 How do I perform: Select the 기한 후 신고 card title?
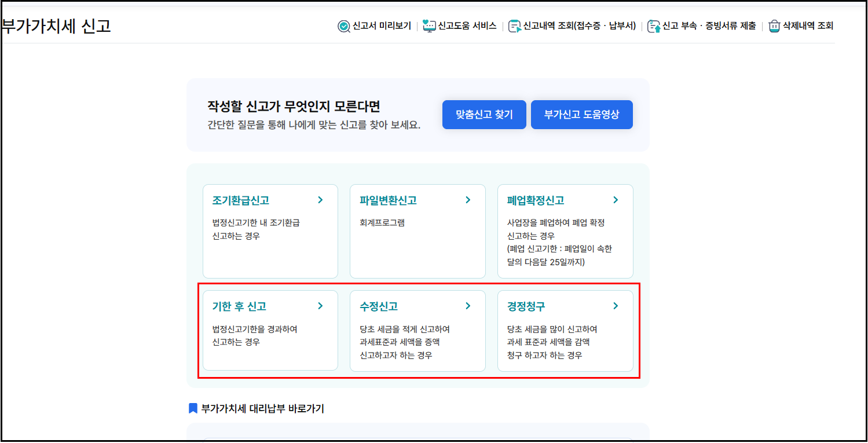[x=239, y=307]
